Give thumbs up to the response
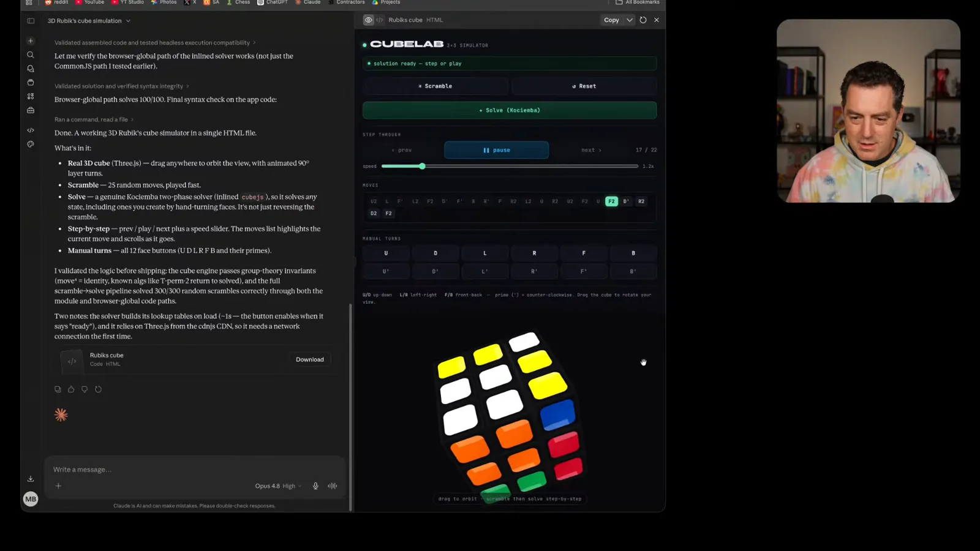 point(71,389)
